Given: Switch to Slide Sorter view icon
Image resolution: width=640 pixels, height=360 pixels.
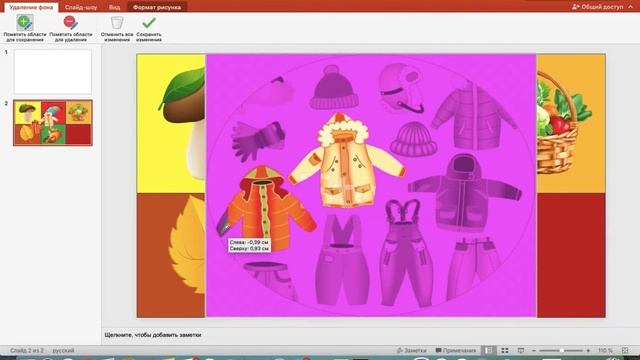Looking at the screenshot, I should pos(505,351).
